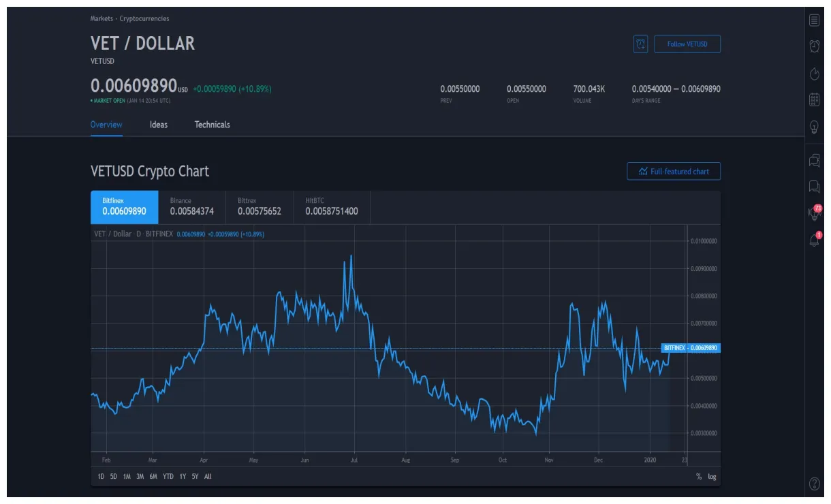Screen dimensions: 831x504
Task: Select the 1Y time range
Action: click(181, 477)
